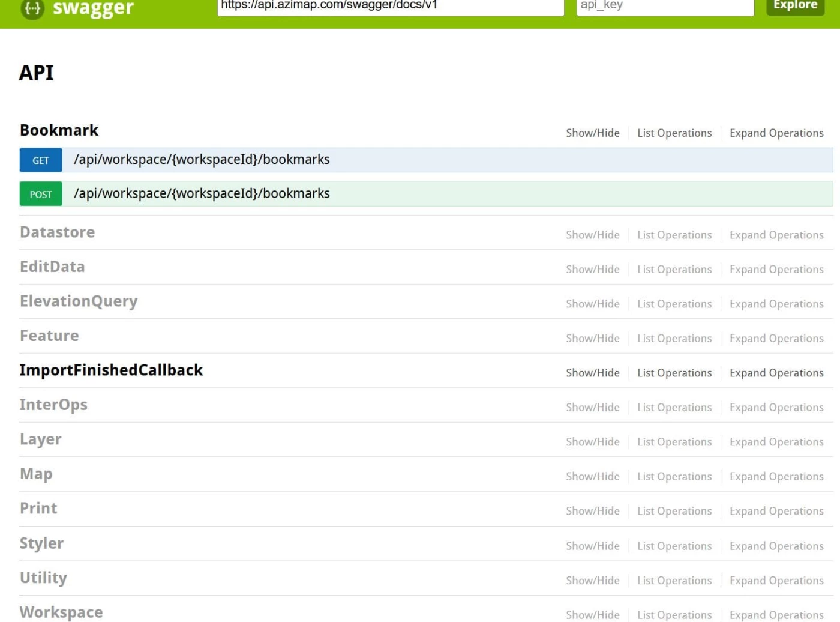This screenshot has height=622, width=840.
Task: Toggle Show/Hide for Bookmark
Action: [x=592, y=133]
